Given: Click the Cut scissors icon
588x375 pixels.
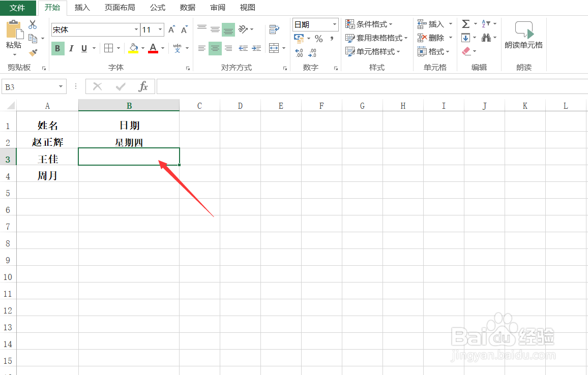Looking at the screenshot, I should pyautogui.click(x=33, y=25).
